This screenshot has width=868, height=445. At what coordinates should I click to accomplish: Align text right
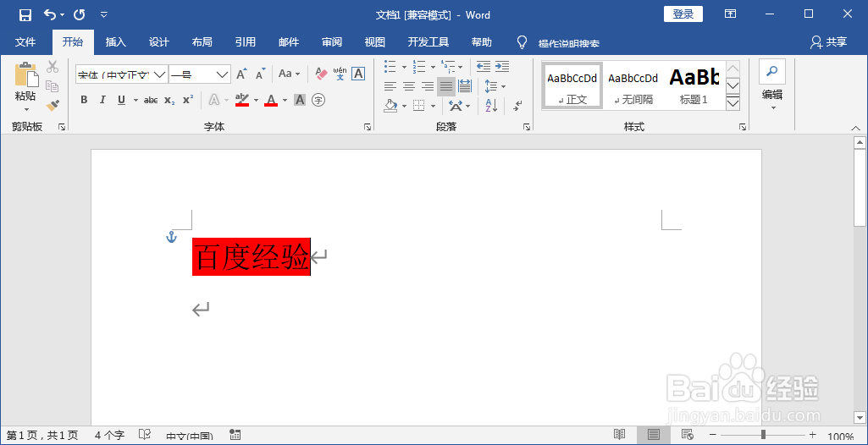pyautogui.click(x=428, y=86)
